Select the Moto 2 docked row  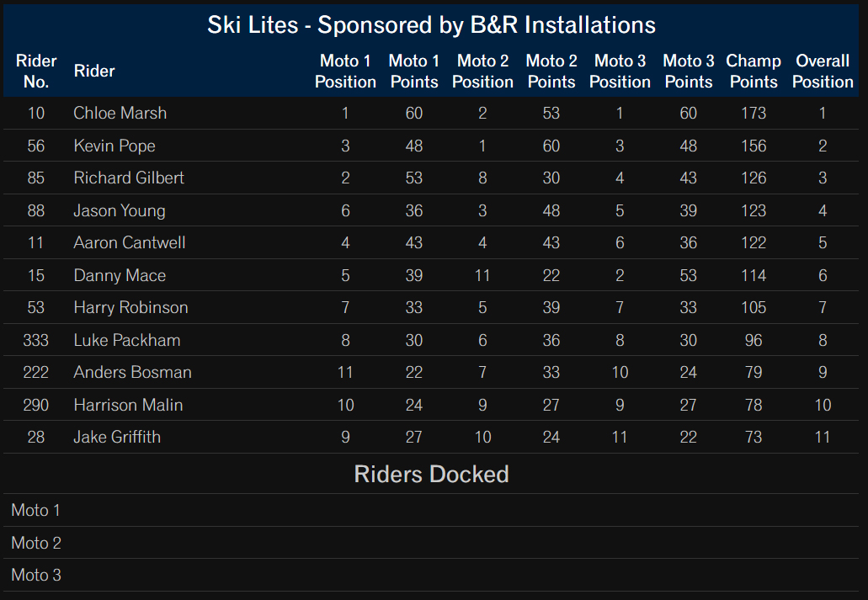(x=431, y=543)
